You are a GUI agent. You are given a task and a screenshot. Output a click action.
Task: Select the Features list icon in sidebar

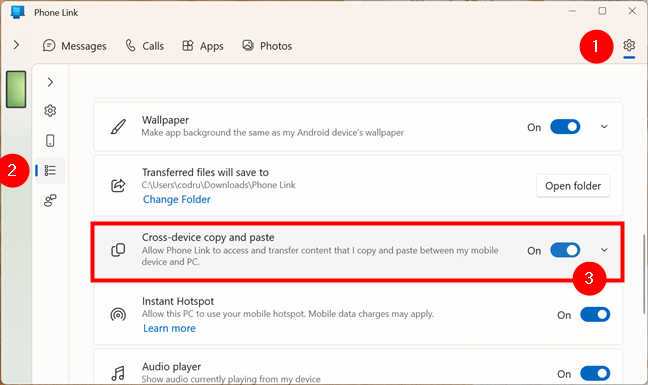[50, 170]
